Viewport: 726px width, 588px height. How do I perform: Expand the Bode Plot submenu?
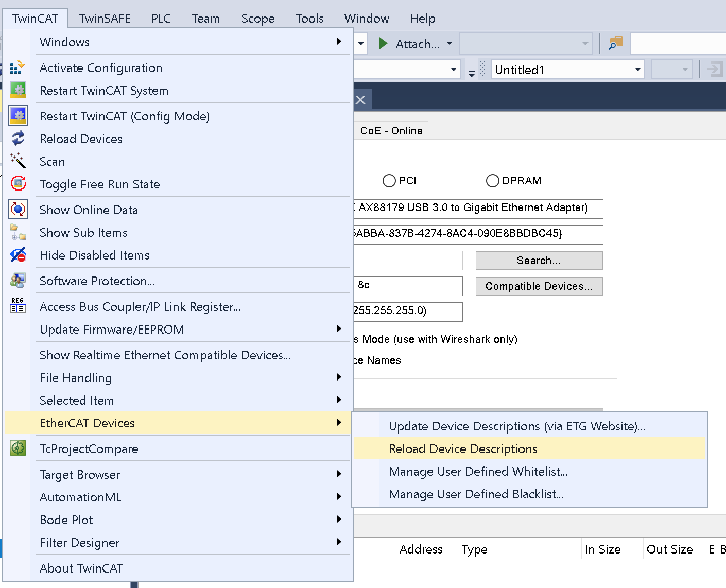click(339, 519)
